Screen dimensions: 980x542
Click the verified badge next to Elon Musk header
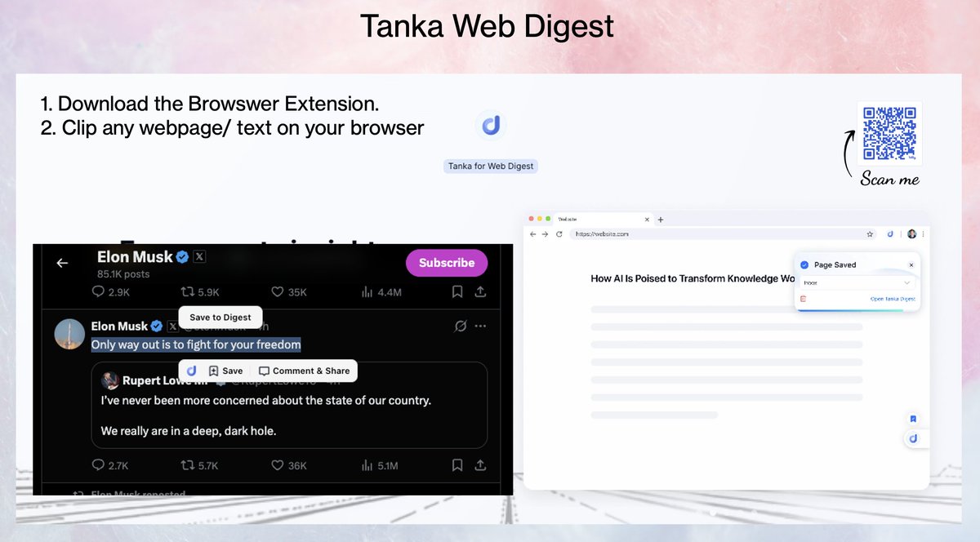pos(183,256)
